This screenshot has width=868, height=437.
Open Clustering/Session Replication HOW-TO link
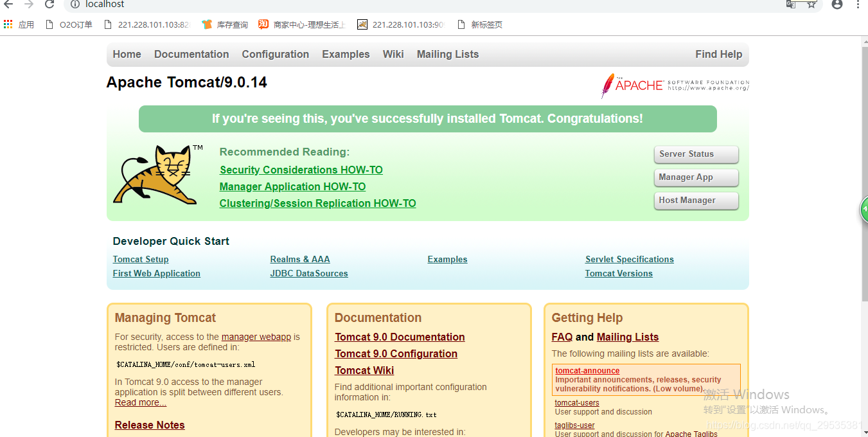tap(318, 204)
